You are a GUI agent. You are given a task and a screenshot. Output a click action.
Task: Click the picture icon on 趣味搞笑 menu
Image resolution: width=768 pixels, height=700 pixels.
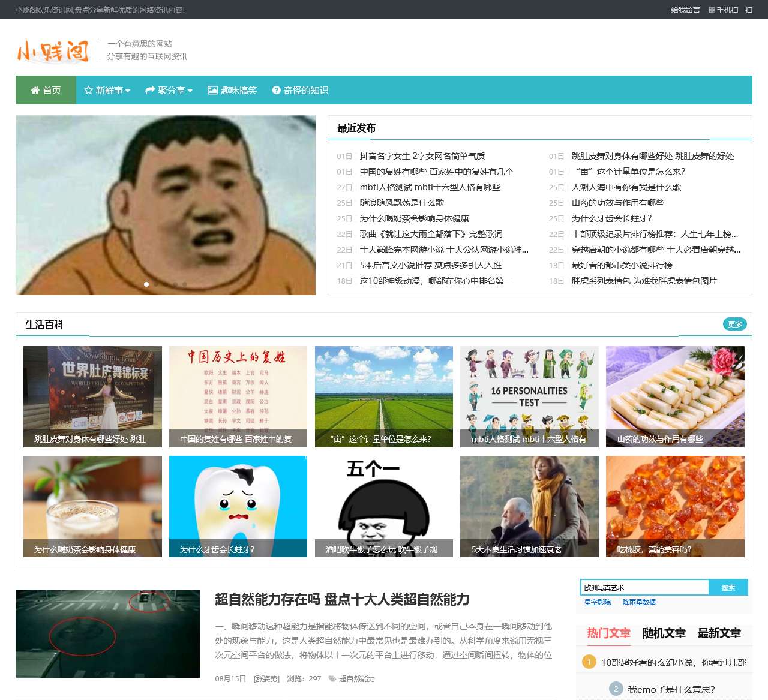point(213,89)
